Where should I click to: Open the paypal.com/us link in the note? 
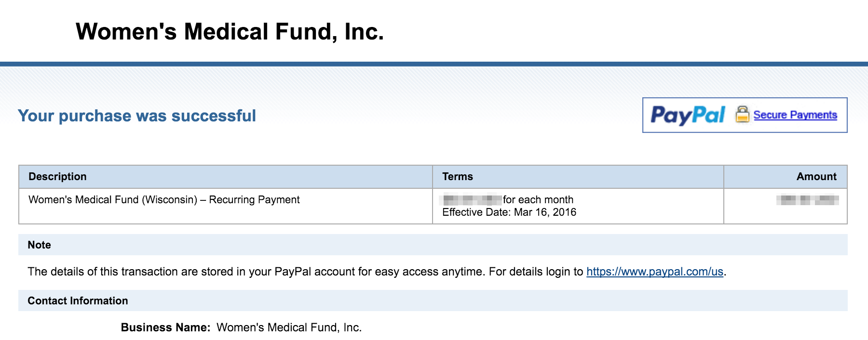point(654,272)
